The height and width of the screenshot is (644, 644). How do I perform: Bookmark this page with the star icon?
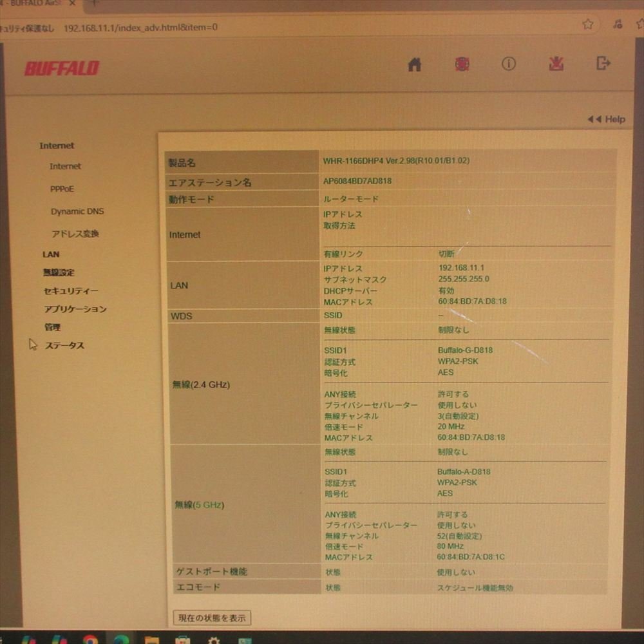click(588, 24)
